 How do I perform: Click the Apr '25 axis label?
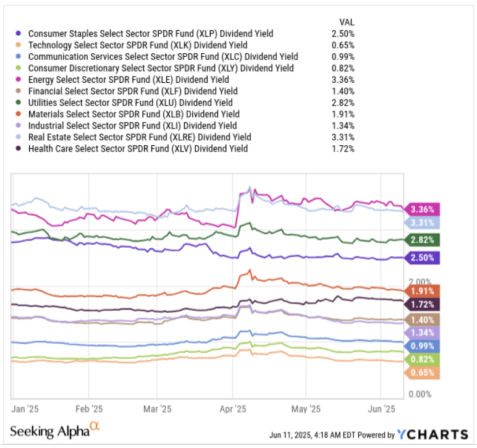tap(234, 409)
